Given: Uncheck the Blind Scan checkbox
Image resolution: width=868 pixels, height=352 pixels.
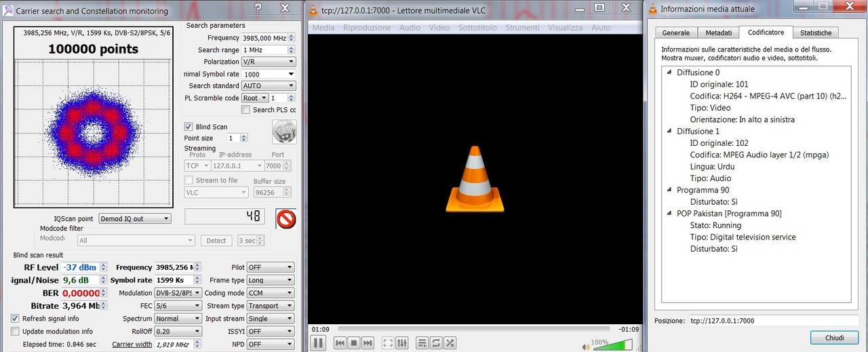Looking at the screenshot, I should 189,127.
